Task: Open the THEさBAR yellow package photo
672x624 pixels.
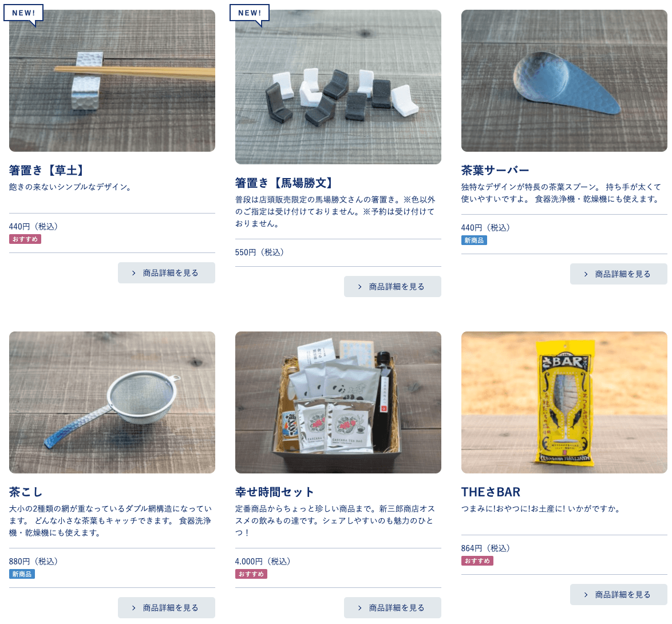Action: (x=564, y=402)
